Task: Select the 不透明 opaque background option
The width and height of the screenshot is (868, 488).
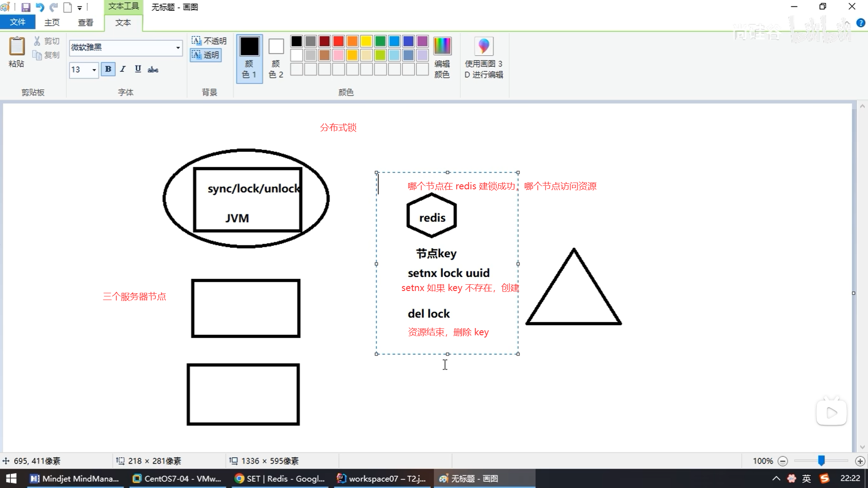Action: pos(209,41)
